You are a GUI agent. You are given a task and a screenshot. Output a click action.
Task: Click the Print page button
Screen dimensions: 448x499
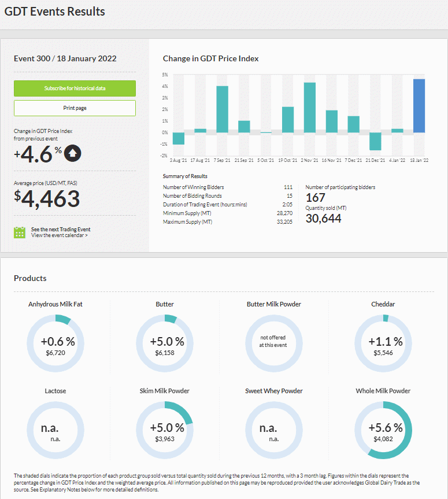[x=75, y=108]
